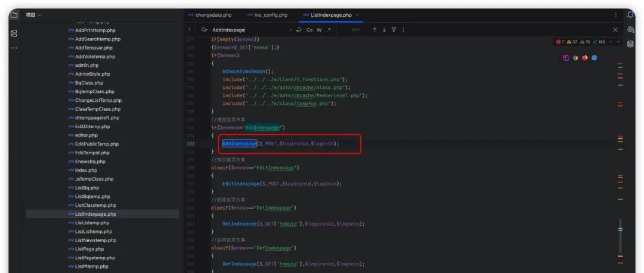Open the Database tool window icon
The width and height of the screenshot is (644, 273).
tap(630, 44)
